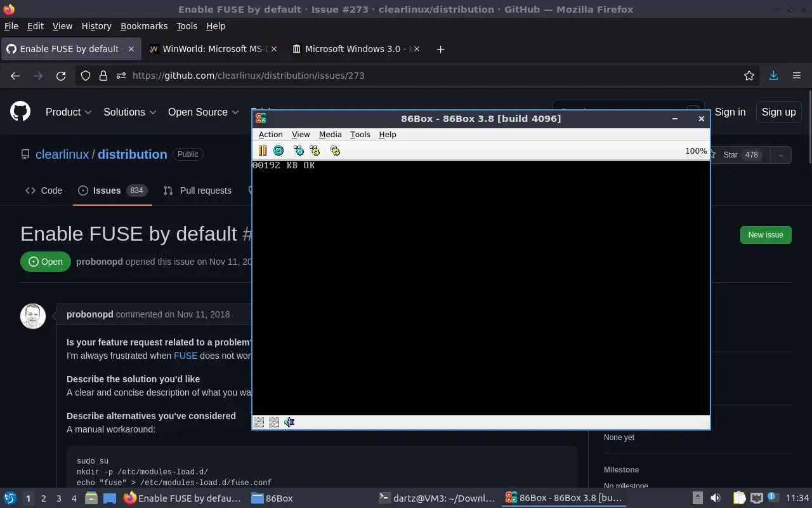The image size is (812, 508).
Task: Open Firefox Bookmarks menu
Action: click(144, 26)
